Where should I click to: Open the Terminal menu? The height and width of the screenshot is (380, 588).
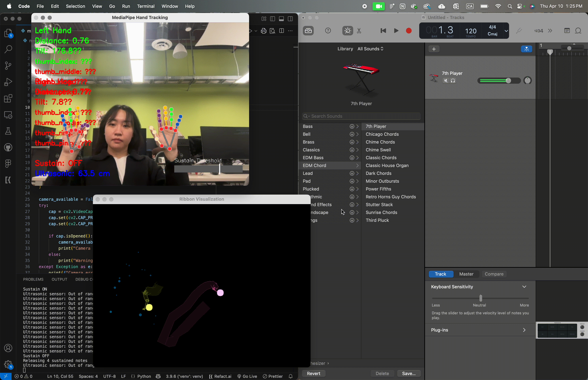[x=146, y=6]
